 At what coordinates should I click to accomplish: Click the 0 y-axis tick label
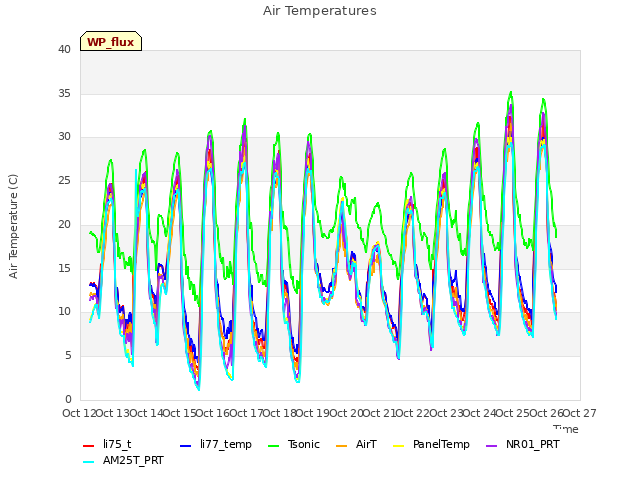[68, 399]
